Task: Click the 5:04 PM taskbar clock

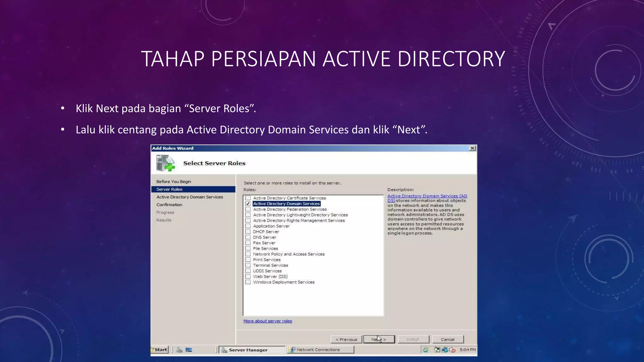Action: [x=468, y=350]
